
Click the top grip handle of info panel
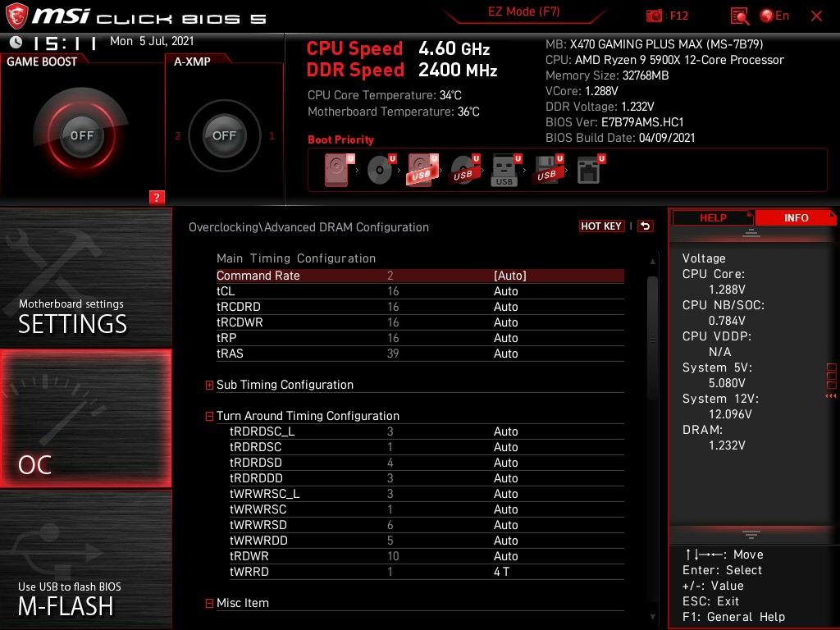(751, 233)
